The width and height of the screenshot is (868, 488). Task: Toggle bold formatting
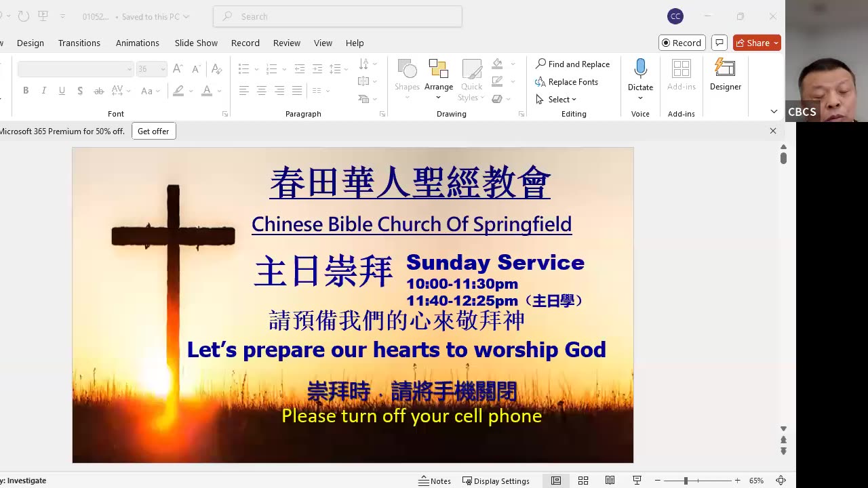[x=26, y=91]
